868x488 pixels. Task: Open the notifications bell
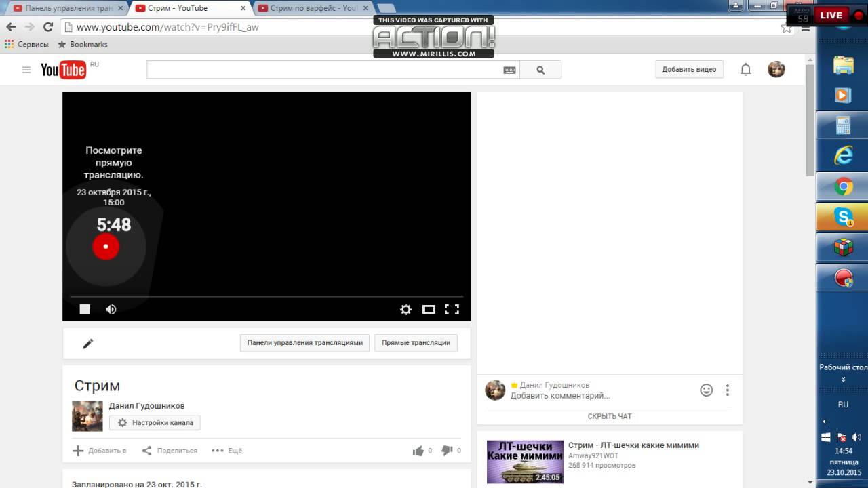[746, 69]
